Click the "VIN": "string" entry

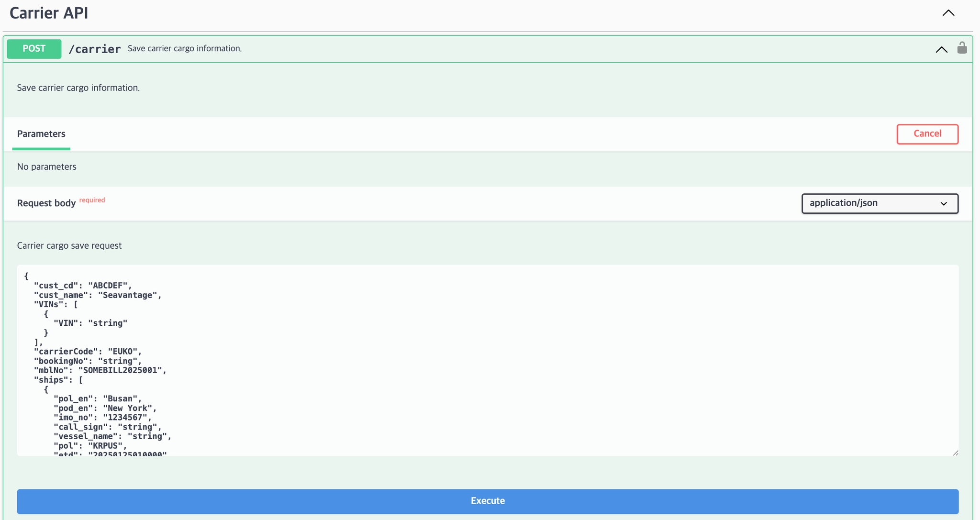coord(90,323)
